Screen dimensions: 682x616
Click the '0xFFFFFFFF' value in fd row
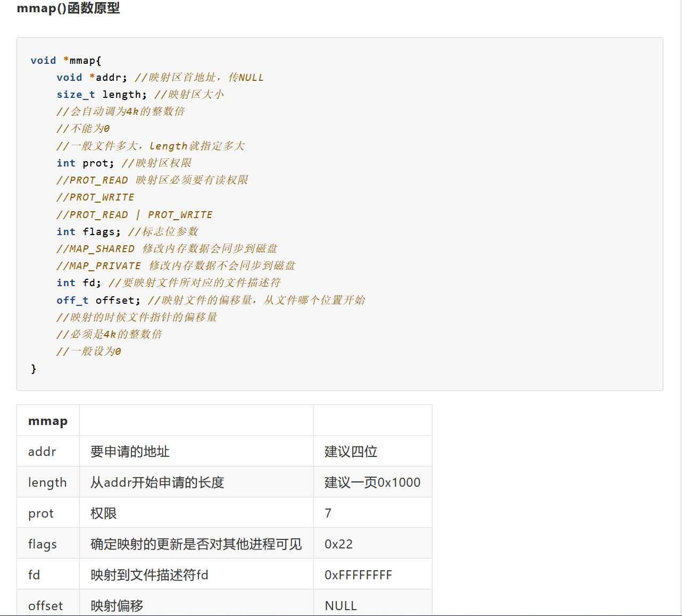(x=358, y=575)
